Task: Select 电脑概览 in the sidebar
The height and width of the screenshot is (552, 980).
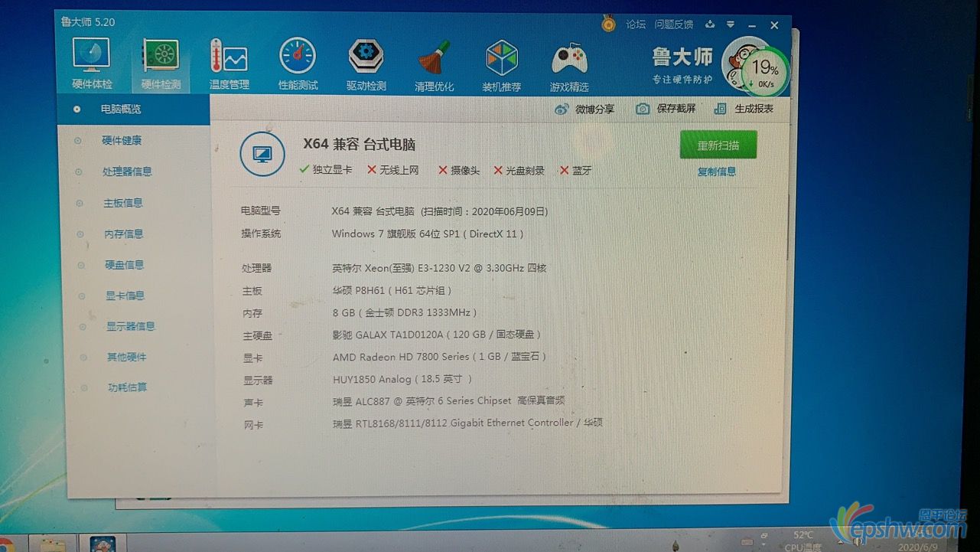Action: pos(134,109)
